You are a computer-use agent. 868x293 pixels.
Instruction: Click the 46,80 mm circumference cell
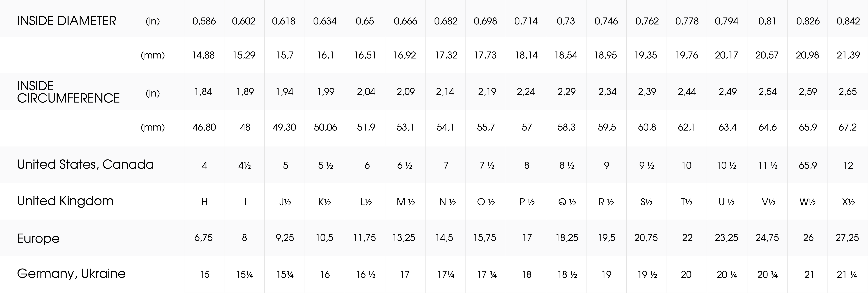pos(204,127)
